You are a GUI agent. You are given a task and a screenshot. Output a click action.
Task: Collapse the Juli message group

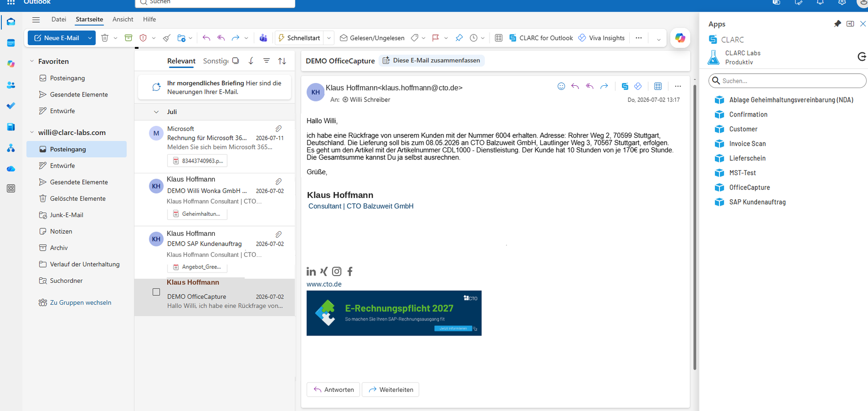[x=156, y=112]
